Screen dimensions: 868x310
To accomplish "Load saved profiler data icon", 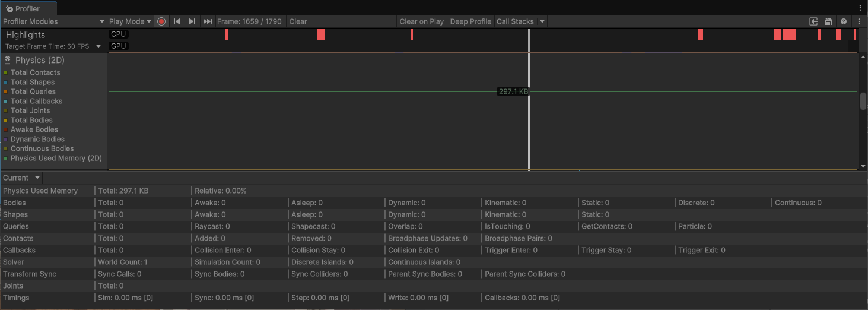I will coord(813,21).
